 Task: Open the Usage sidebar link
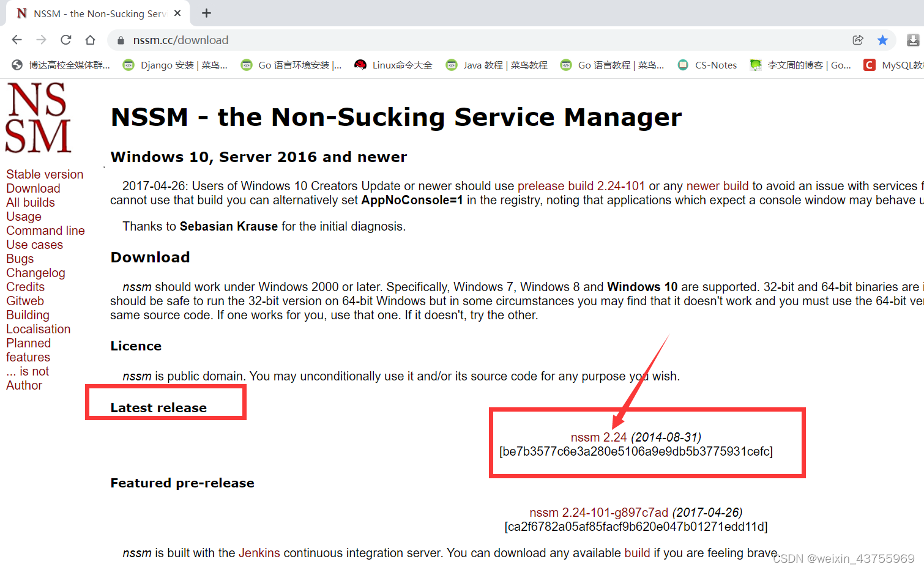pyautogui.click(x=24, y=217)
